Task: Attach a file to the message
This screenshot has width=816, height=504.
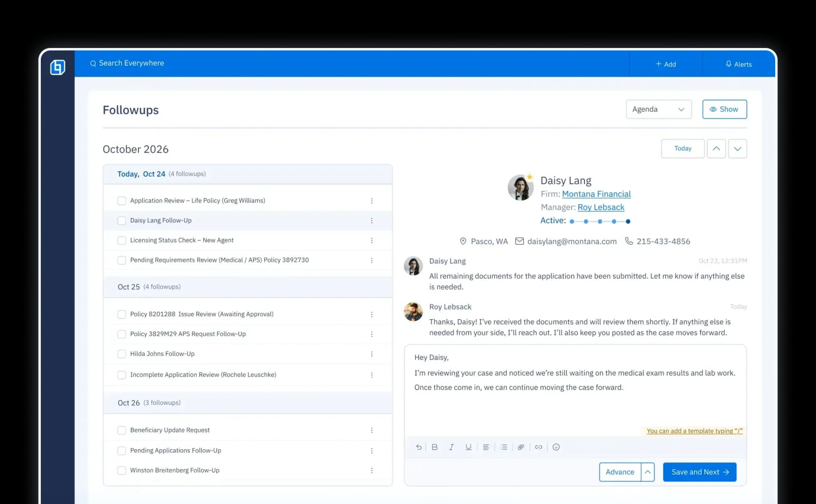Action: (x=521, y=447)
